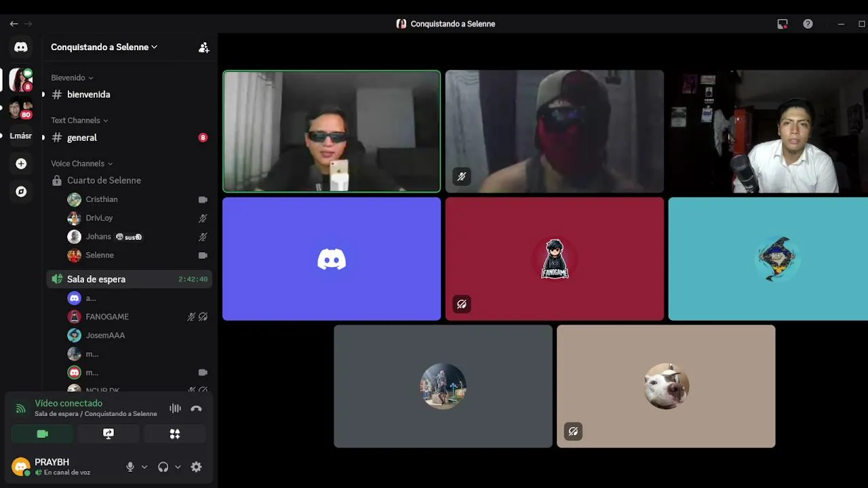This screenshot has height=488, width=868.
Task: Open microphone input options arrow
Action: (x=144, y=467)
